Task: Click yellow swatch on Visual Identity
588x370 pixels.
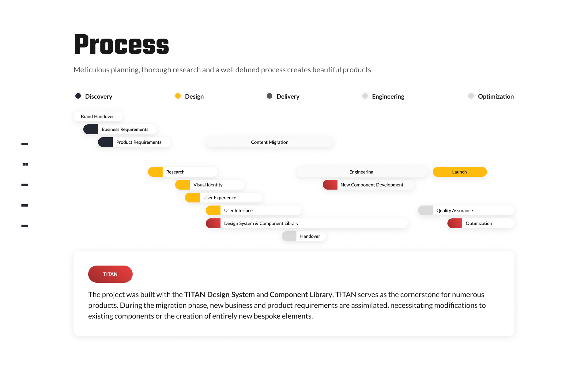Action: [x=183, y=185]
